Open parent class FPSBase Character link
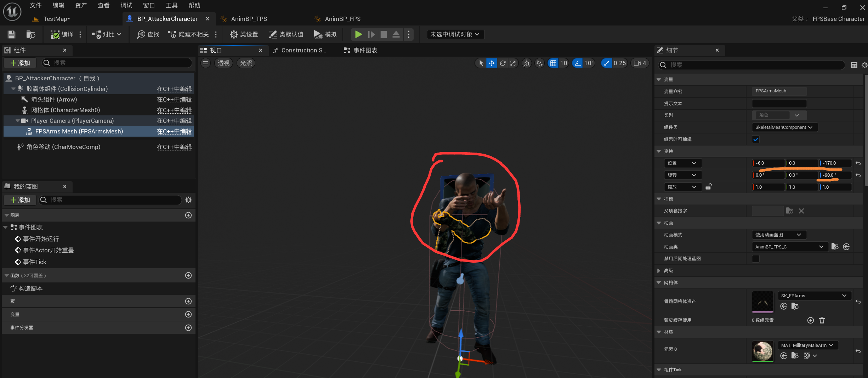The image size is (868, 378). pyautogui.click(x=838, y=19)
